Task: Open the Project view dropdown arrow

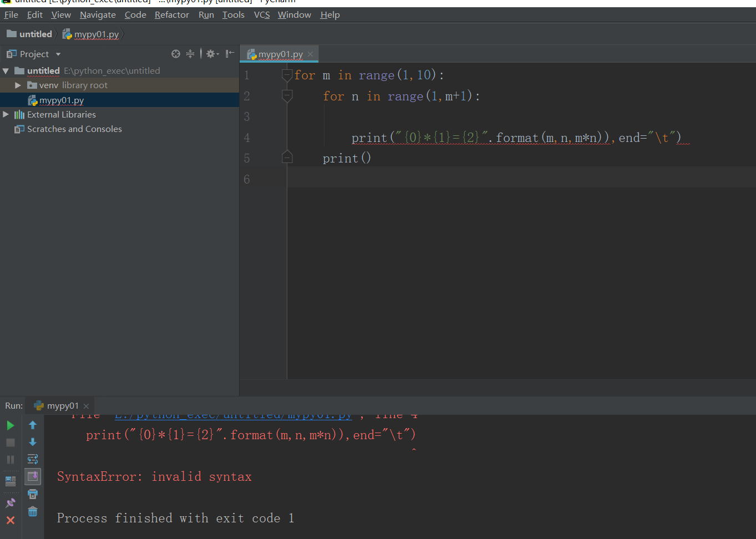Action: tap(58, 54)
